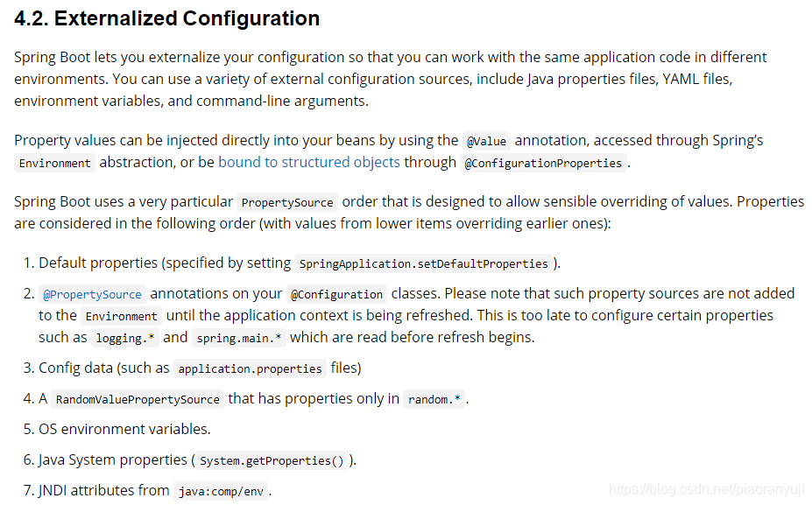Screen dimensions: 812x505
Task: Click the Environment code in list item 2
Action: click(x=122, y=316)
